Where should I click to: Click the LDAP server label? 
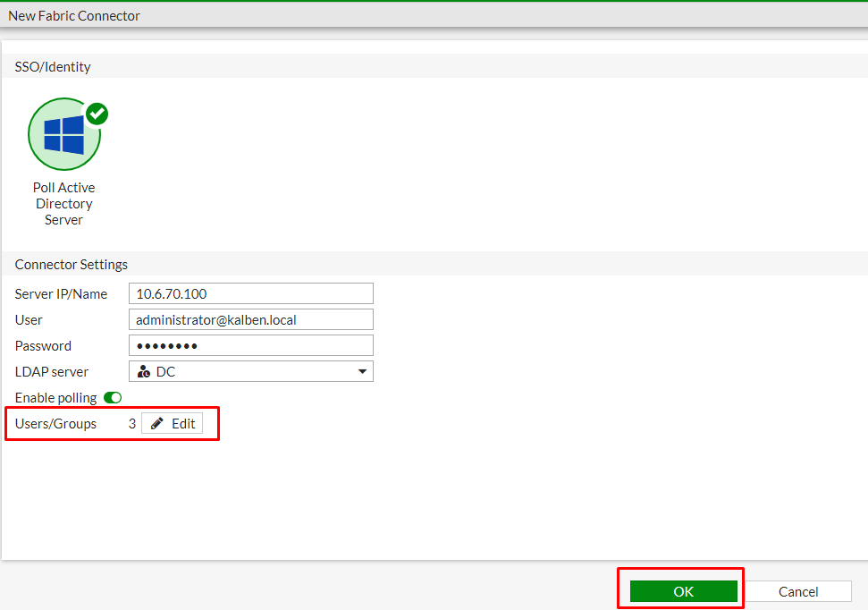tap(52, 372)
